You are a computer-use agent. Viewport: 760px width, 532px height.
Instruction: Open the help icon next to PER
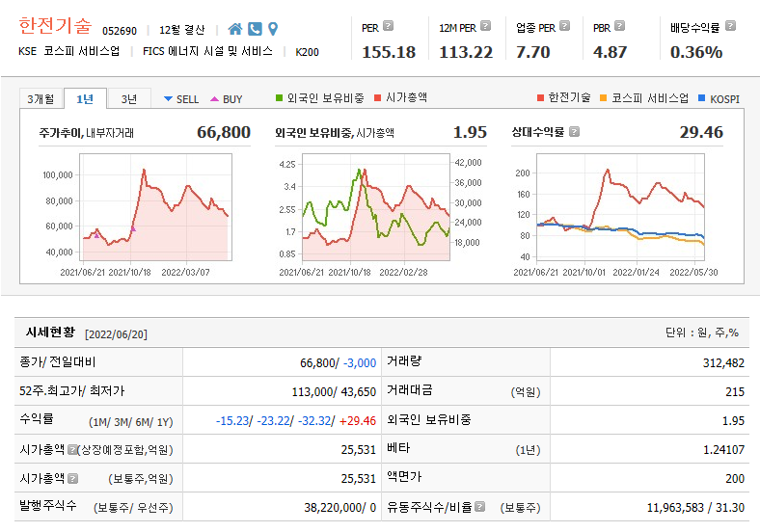point(389,26)
